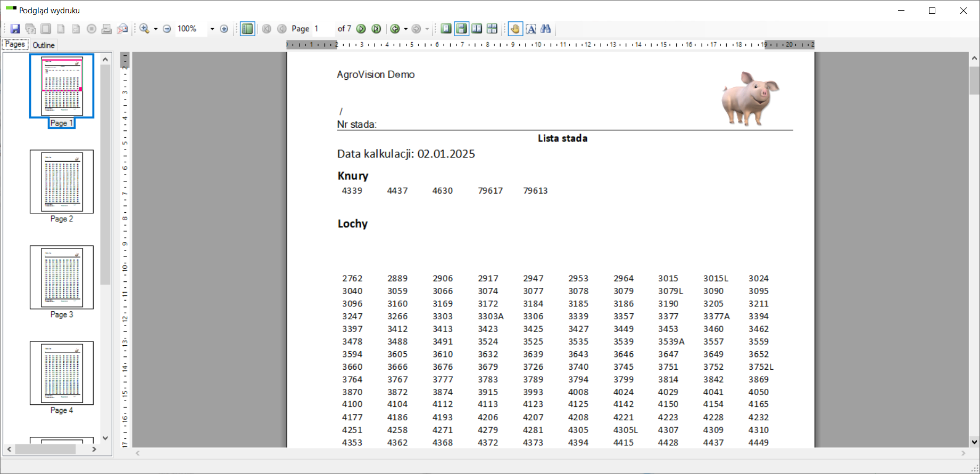Switch to continuous page view

(461, 28)
